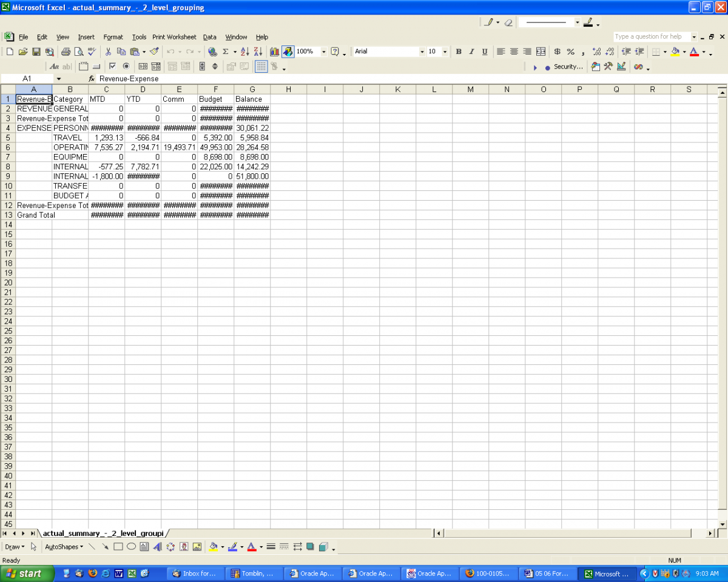Click the AutoSum sigma button

(x=226, y=52)
